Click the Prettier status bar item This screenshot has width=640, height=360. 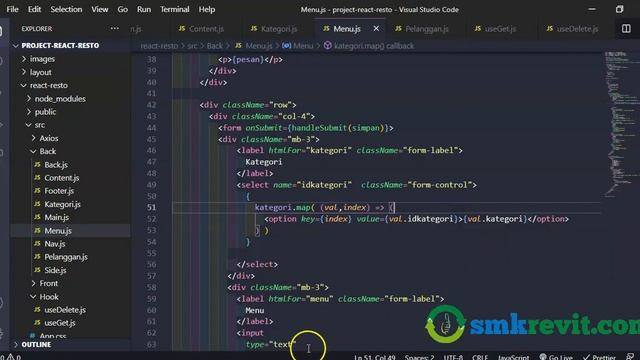click(599, 357)
